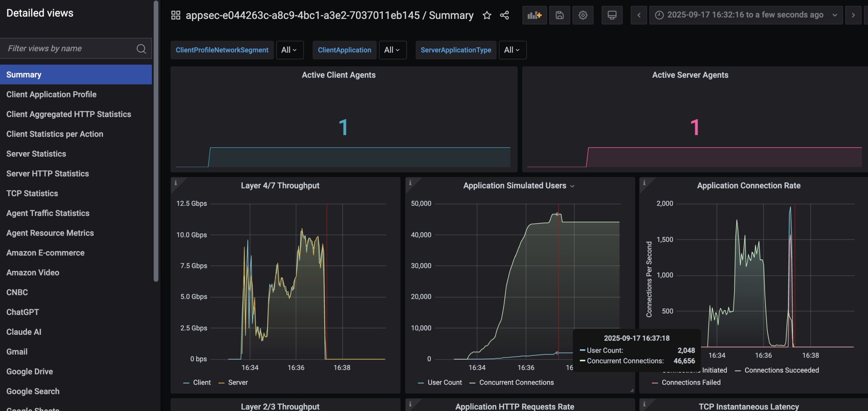Click the Filter views by name field
The width and height of the screenshot is (868, 411).
pos(68,49)
